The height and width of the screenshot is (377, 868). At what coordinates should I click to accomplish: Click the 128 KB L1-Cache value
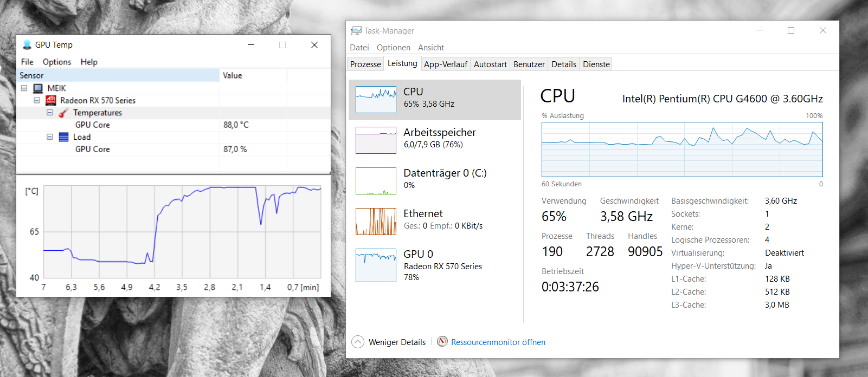click(x=777, y=279)
